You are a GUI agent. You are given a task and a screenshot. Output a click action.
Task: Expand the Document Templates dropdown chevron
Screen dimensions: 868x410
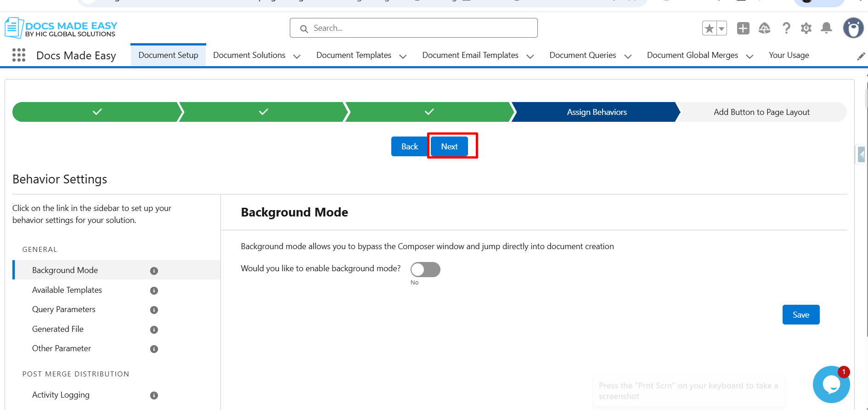tap(403, 56)
